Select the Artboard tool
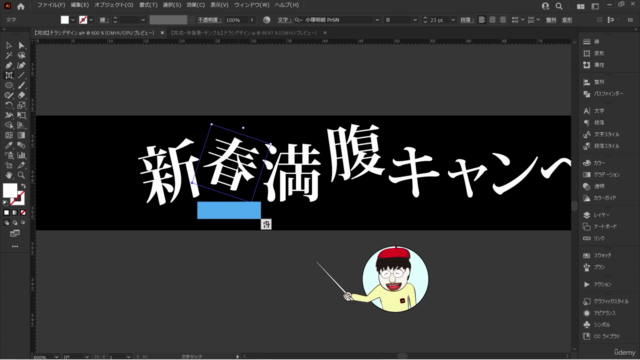640x360 pixels. (x=9, y=165)
